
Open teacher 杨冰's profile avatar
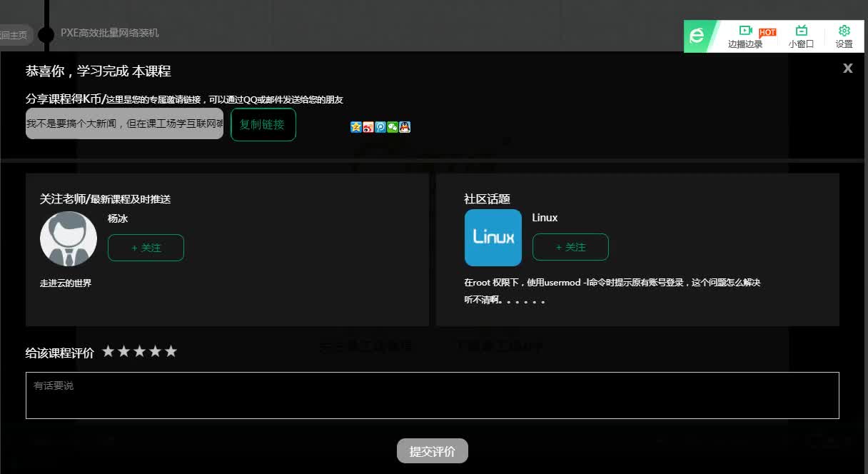coord(68,238)
